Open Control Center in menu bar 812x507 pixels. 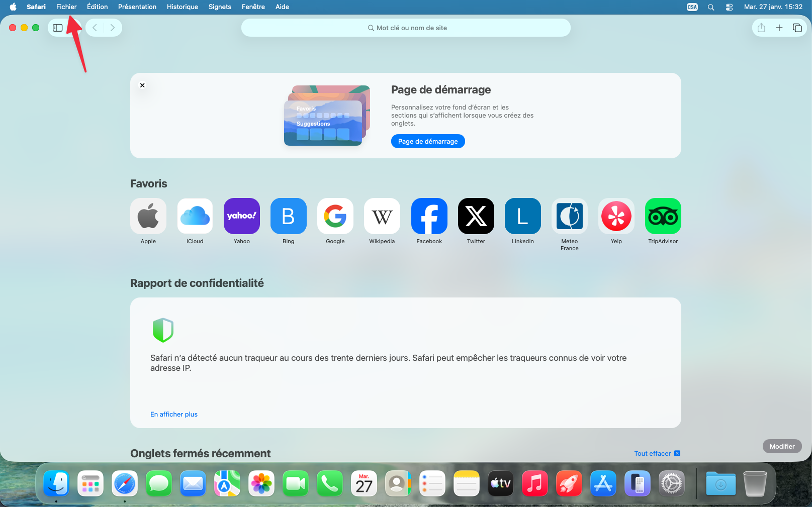point(729,7)
